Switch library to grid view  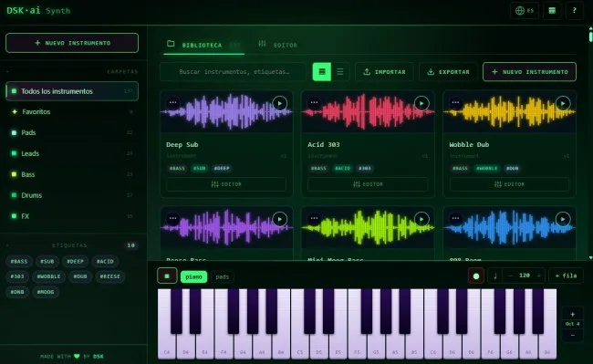click(322, 71)
